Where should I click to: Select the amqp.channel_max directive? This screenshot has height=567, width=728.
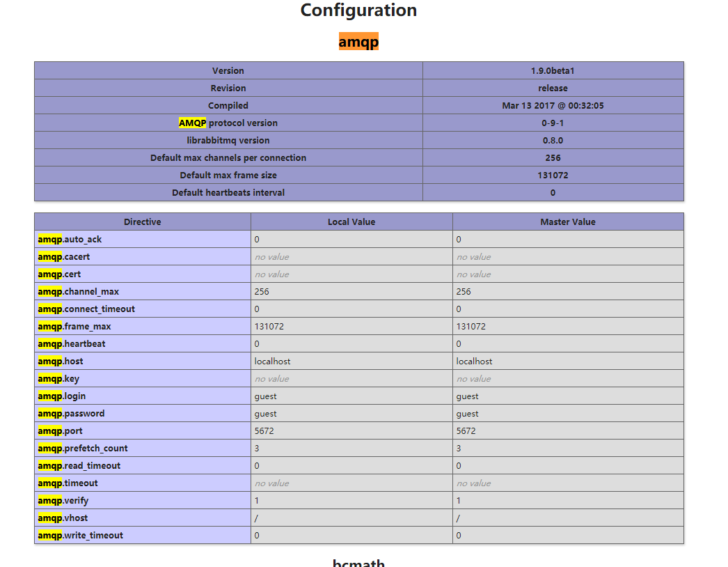[78, 292]
